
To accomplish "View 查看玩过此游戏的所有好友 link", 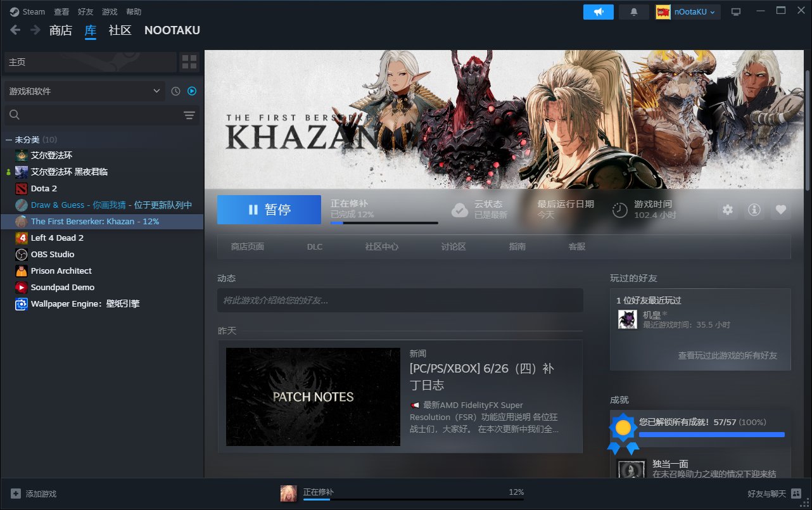I will tap(728, 355).
